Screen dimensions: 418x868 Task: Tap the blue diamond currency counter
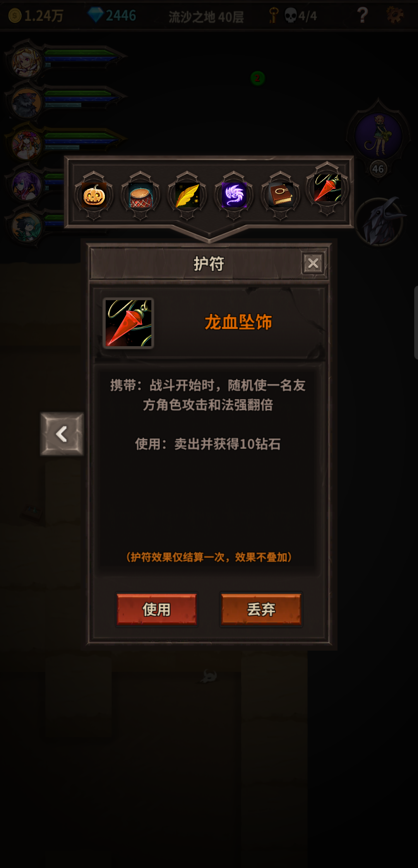[x=112, y=15]
